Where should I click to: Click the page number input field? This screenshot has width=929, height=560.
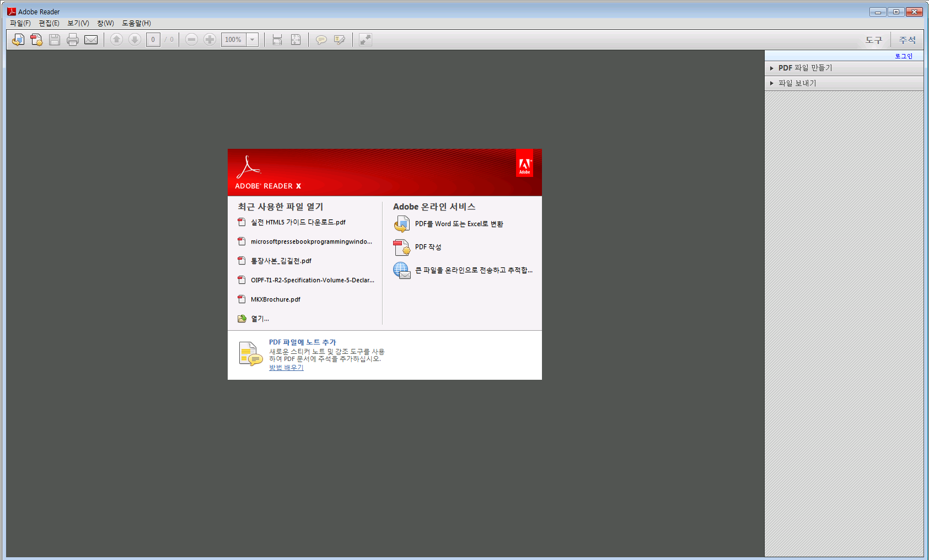tap(153, 40)
